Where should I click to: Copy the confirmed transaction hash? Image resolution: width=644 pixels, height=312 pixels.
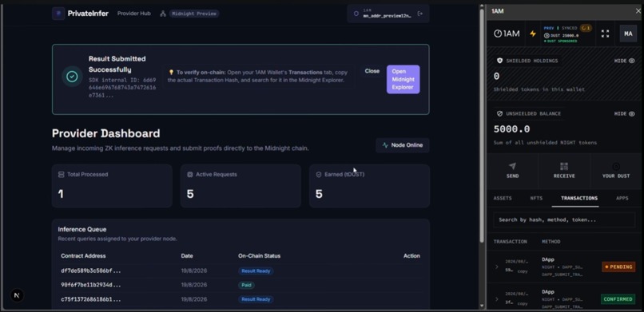[x=523, y=304]
